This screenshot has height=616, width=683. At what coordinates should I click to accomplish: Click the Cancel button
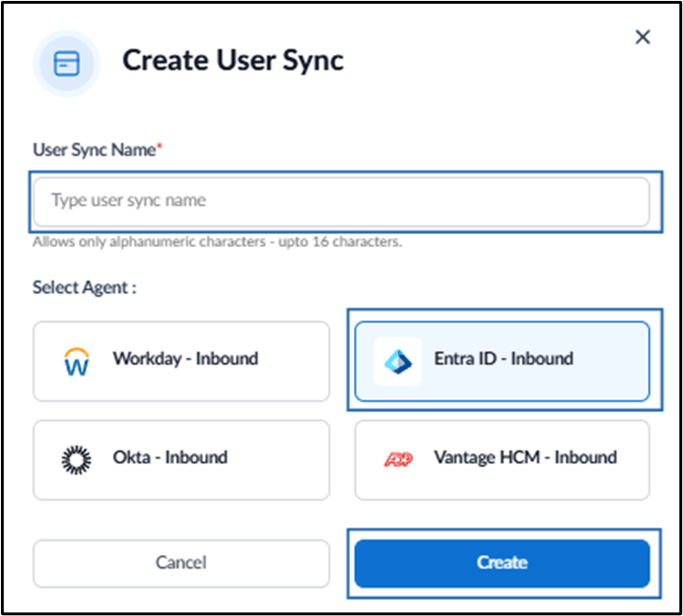point(181,563)
